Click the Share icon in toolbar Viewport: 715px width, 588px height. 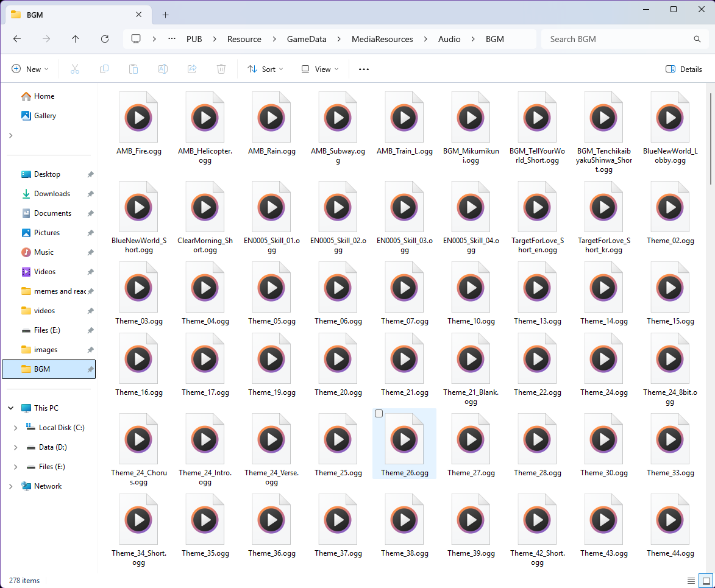[192, 69]
